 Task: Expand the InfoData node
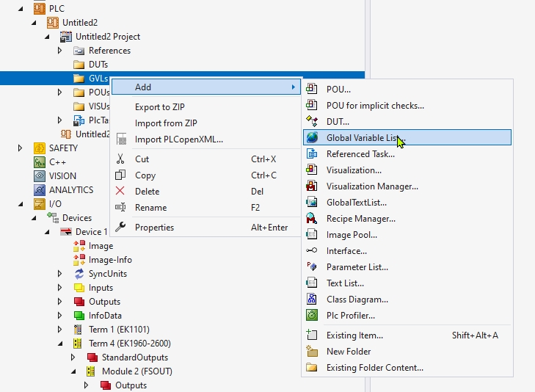coord(59,316)
